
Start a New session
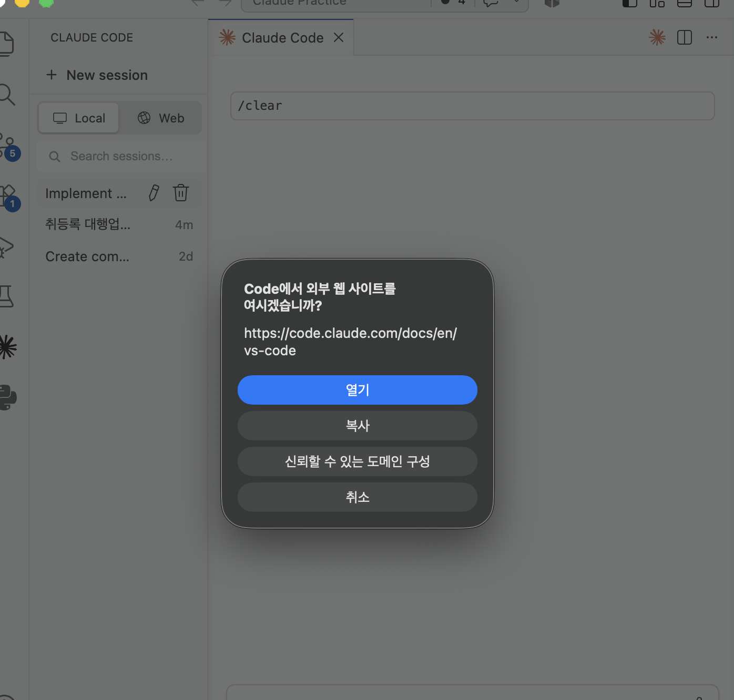[x=97, y=75]
